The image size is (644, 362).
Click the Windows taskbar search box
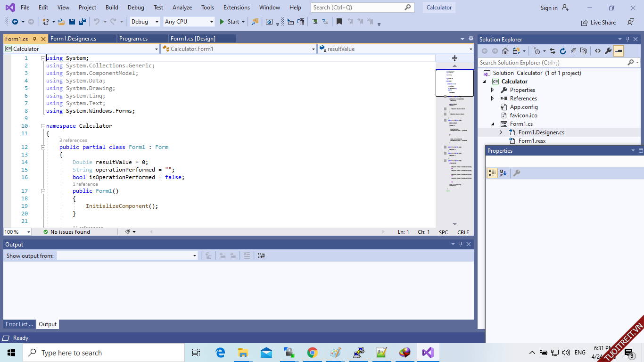(x=104, y=353)
